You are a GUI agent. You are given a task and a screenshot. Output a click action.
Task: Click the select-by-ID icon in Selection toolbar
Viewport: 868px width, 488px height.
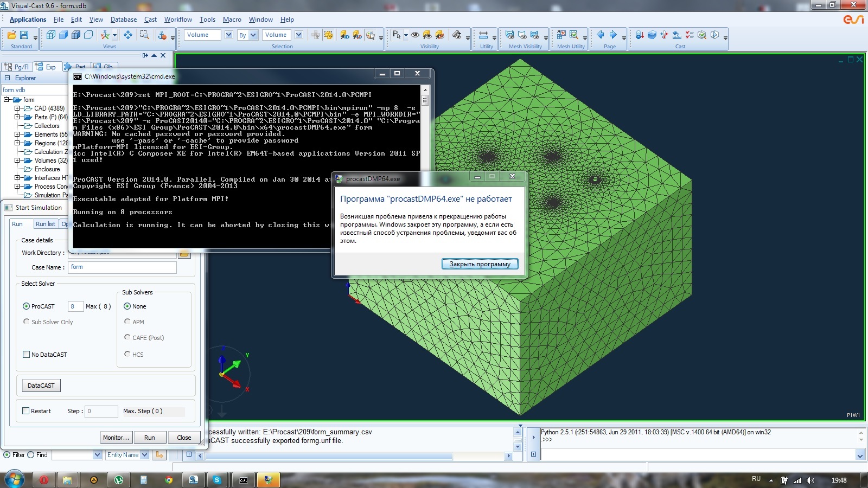pos(344,35)
